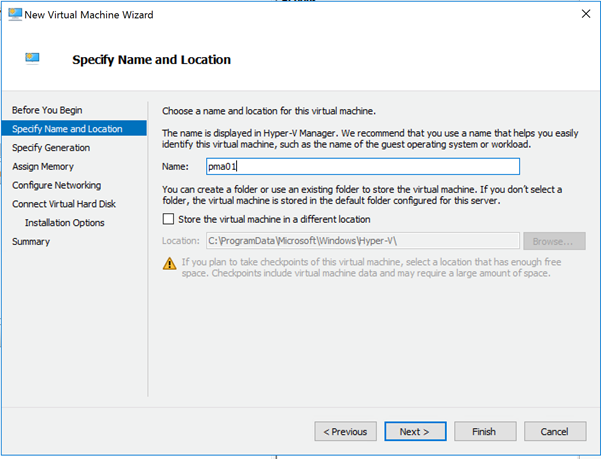The width and height of the screenshot is (601, 459).
Task: Click the Location path field
Action: tap(363, 241)
